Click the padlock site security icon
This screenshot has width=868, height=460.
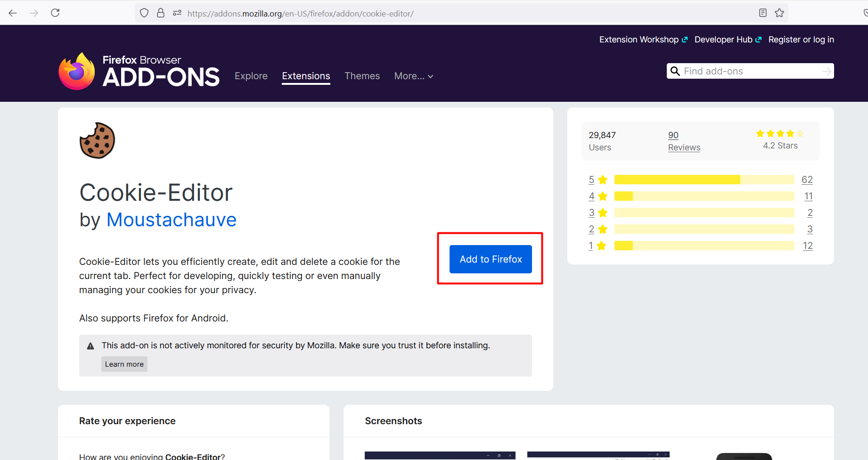pos(161,13)
